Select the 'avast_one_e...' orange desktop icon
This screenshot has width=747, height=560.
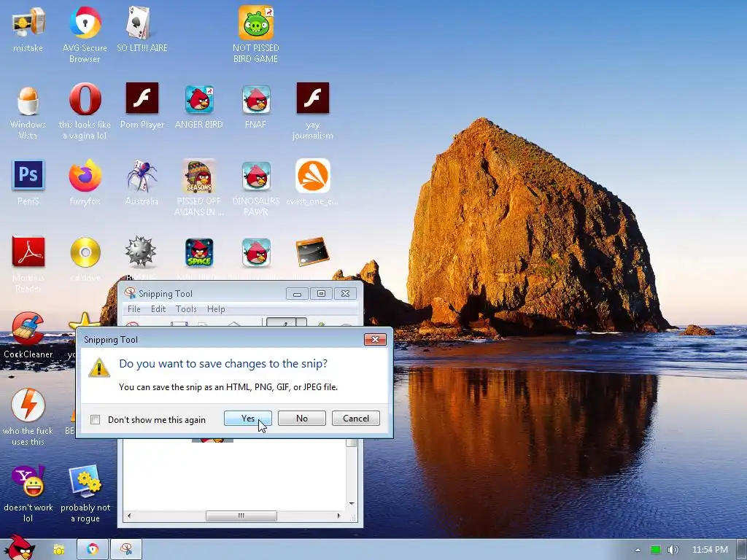click(312, 183)
